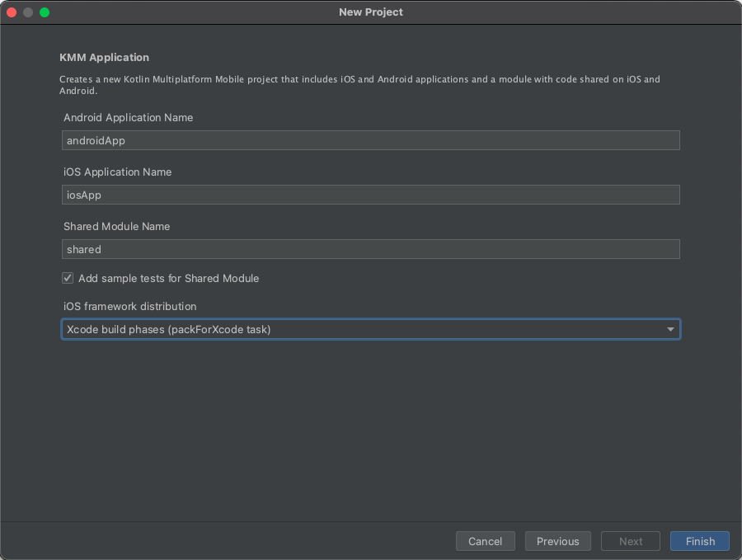Viewport: 742px width, 560px height.
Task: Change the Xcode build phases selection
Action: click(371, 329)
